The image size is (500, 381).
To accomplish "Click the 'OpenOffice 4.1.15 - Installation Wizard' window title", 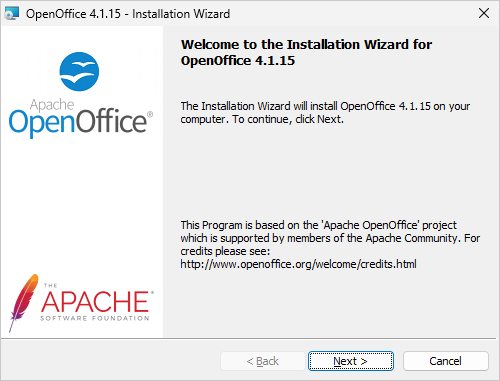I will (x=128, y=14).
